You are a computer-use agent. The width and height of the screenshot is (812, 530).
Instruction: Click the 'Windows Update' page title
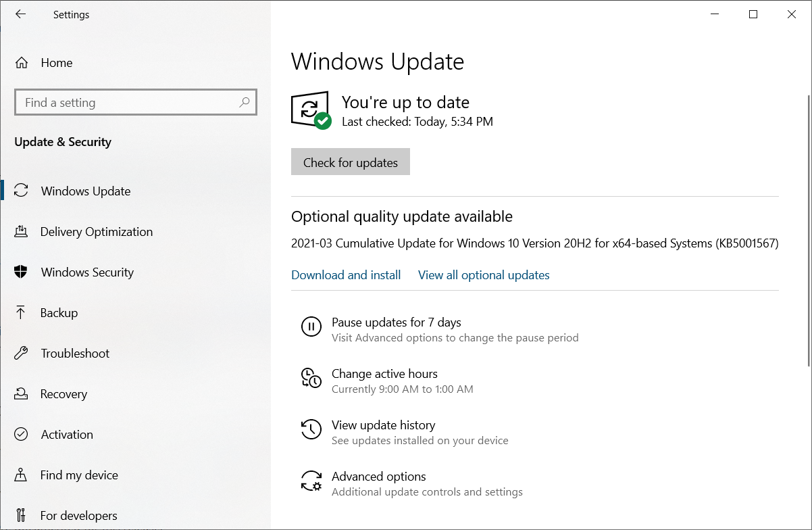(x=378, y=62)
